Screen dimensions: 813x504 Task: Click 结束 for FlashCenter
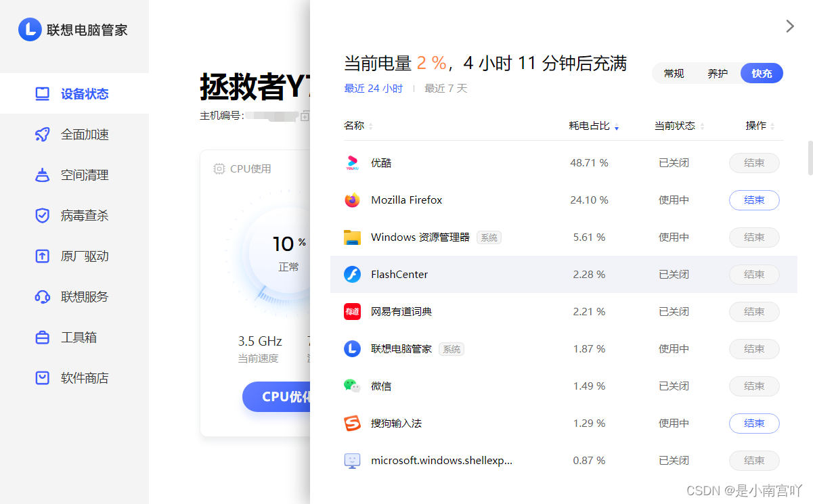point(754,275)
